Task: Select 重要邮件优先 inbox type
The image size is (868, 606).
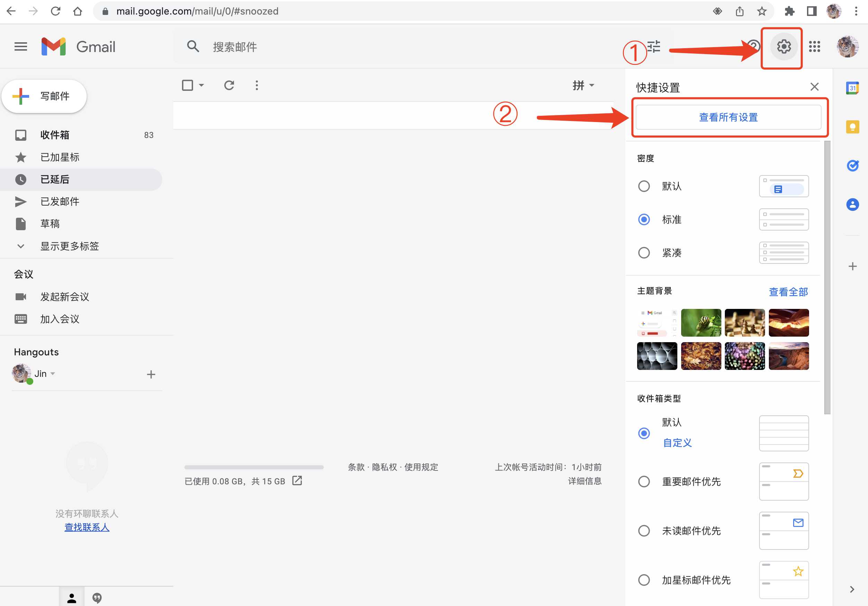Action: click(644, 482)
